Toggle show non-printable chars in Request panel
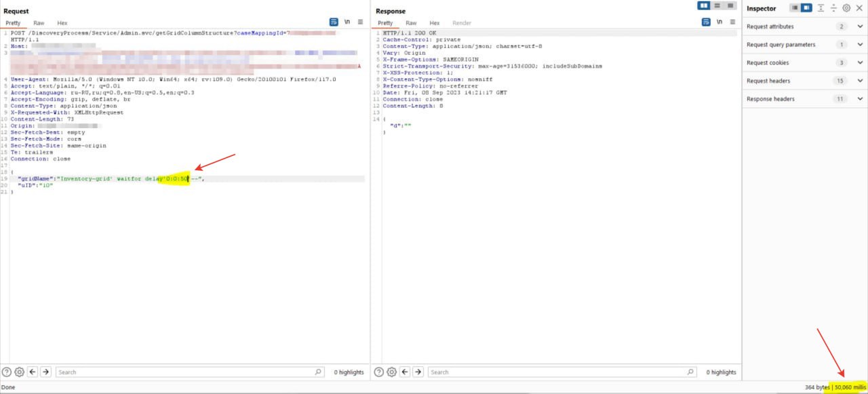The height and width of the screenshot is (394, 868). [347, 22]
